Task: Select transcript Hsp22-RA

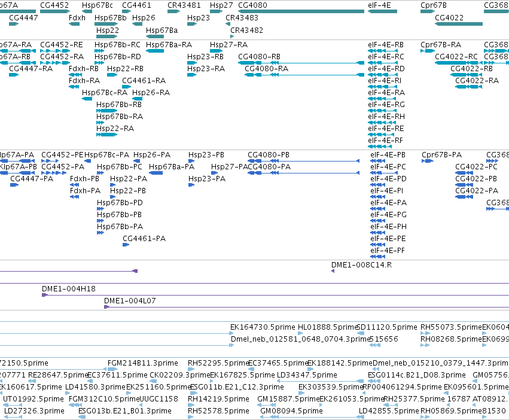Action: pyautogui.click(x=115, y=128)
